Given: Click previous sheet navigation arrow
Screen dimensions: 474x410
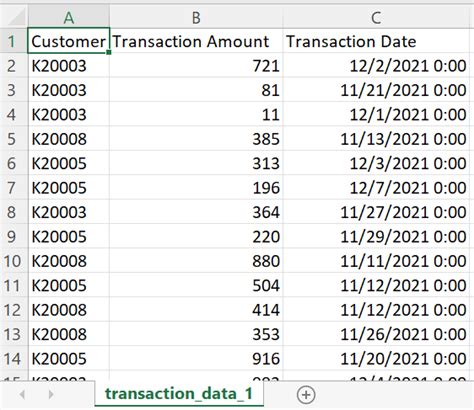Looking at the screenshot, I should point(22,395).
